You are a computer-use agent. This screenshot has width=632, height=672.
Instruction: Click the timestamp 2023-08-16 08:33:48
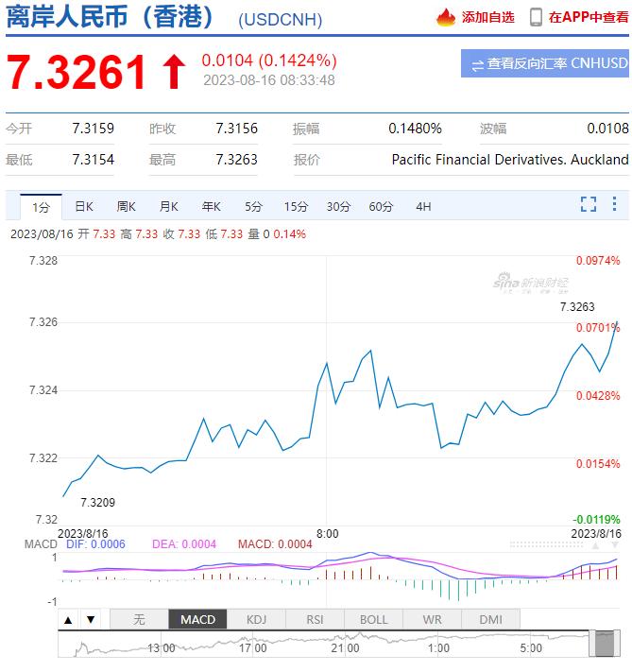(269, 80)
